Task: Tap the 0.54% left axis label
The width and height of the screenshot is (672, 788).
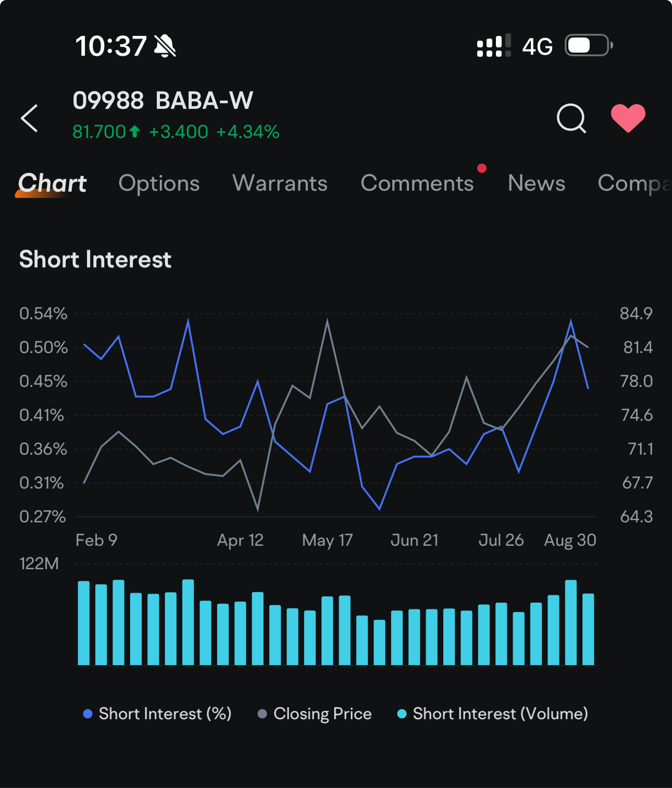Action: point(43,314)
